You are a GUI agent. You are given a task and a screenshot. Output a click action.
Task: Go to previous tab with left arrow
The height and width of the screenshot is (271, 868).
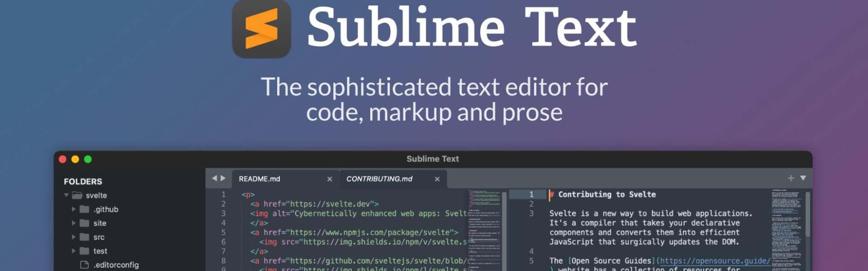click(214, 178)
